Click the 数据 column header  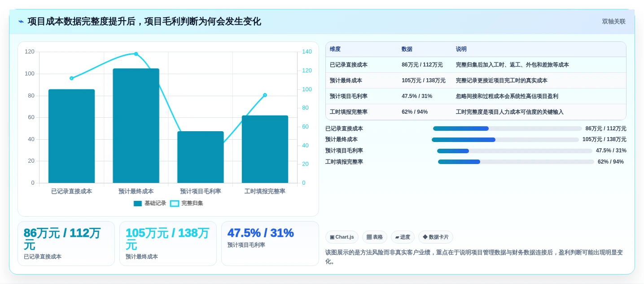(407, 49)
